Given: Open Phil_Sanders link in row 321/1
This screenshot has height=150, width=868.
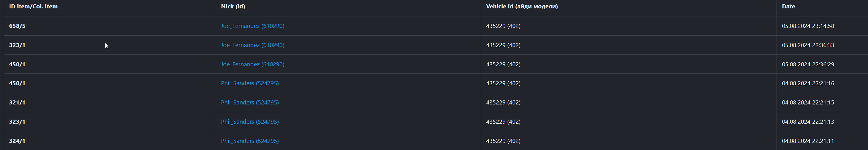Looking at the screenshot, I should (250, 103).
